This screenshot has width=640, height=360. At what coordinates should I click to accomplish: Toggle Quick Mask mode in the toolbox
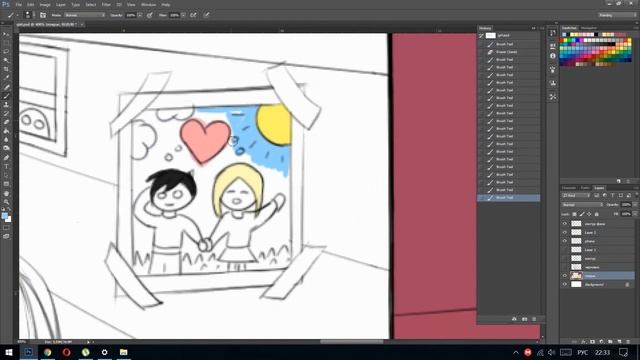[6, 228]
